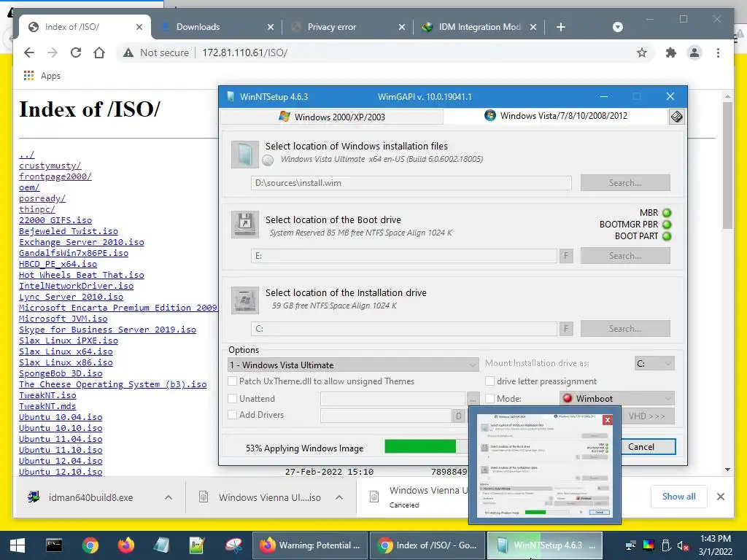Image resolution: width=747 pixels, height=560 pixels.
Task: Open a new Chrome tab
Action: [x=561, y=27]
